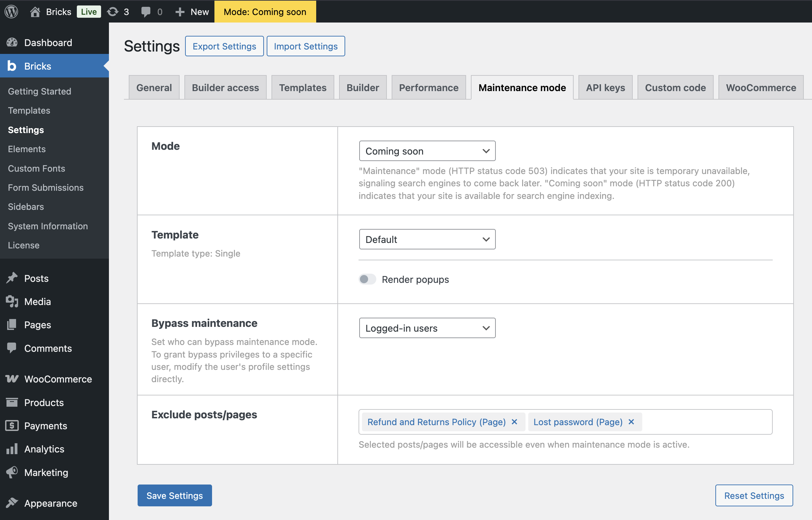Remove Lost password page tag
Viewport: 812px width, 520px height.
point(631,422)
